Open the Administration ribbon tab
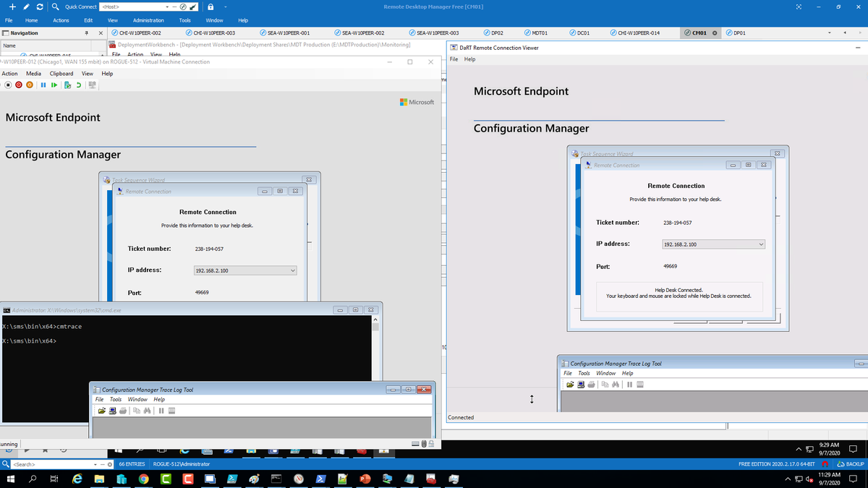Screen dimensions: 868x488 click(x=148, y=20)
